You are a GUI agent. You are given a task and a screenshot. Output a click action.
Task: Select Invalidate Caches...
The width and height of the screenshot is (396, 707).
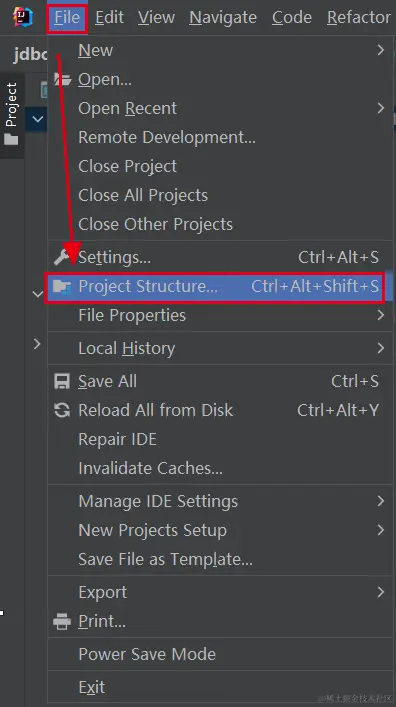[150, 468]
